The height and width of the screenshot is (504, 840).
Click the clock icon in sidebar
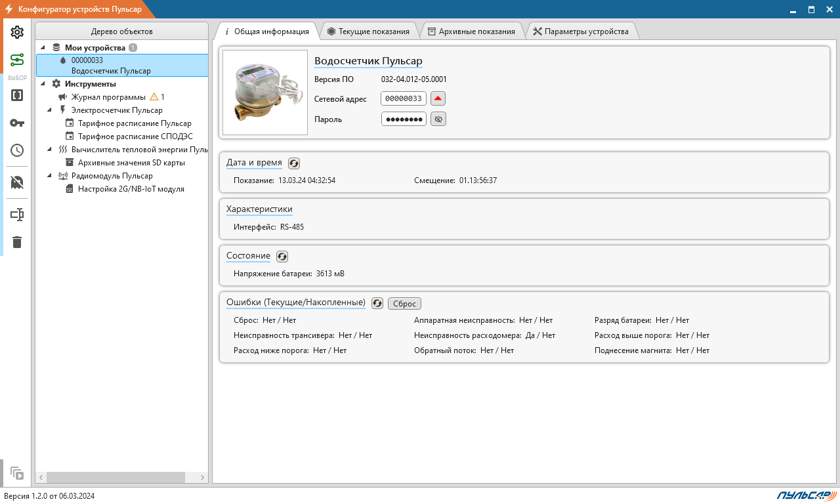point(17,150)
